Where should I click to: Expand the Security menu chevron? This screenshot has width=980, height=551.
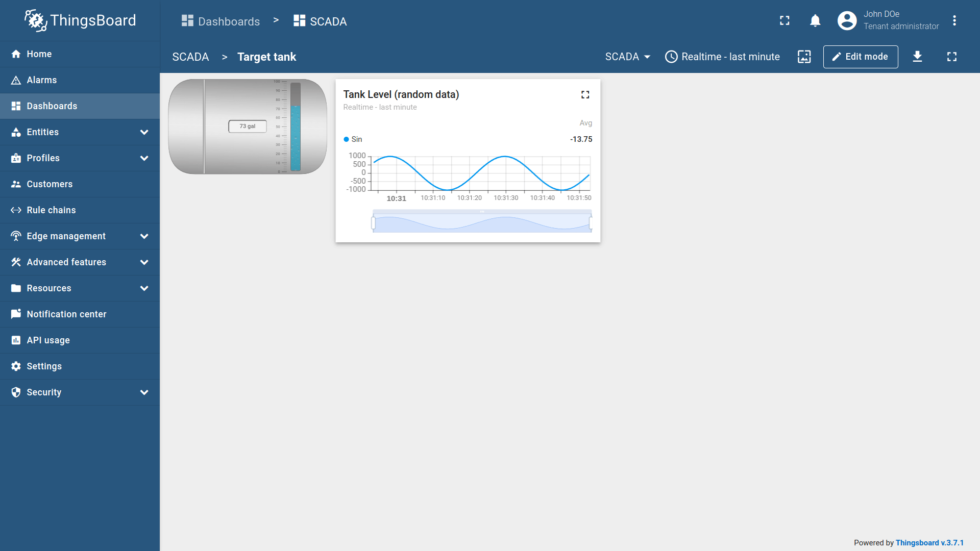(x=144, y=392)
